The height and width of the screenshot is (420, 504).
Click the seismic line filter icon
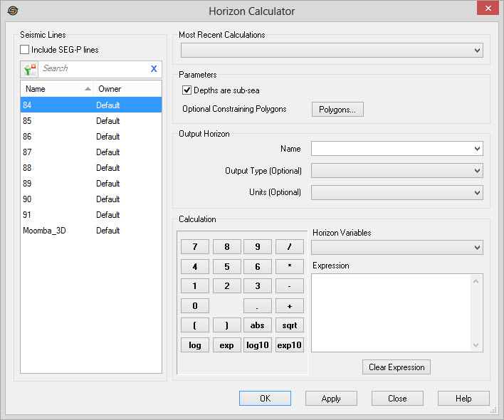(x=30, y=69)
